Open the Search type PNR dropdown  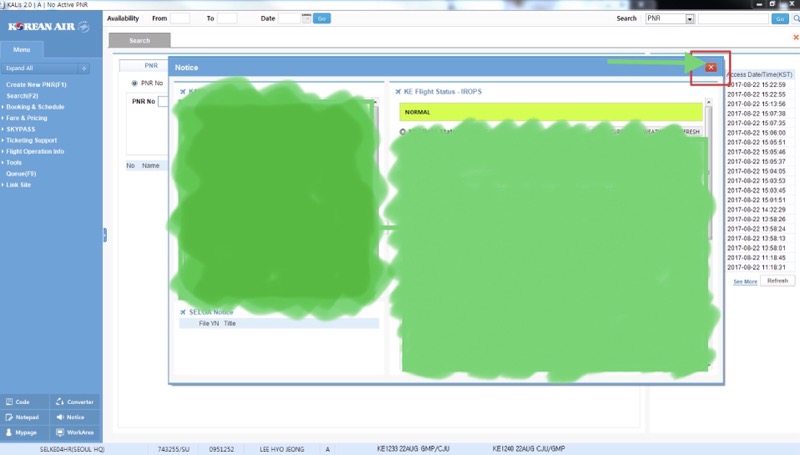pyautogui.click(x=690, y=19)
